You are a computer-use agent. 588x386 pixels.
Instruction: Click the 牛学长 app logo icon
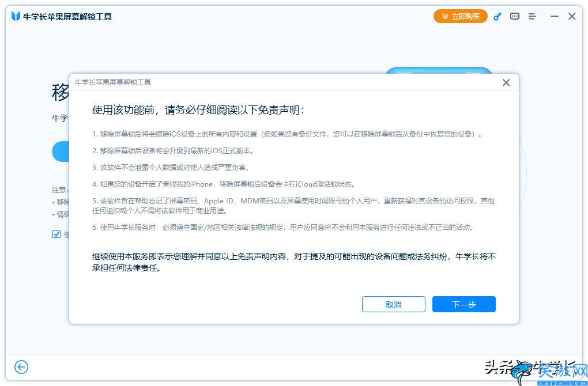click(16, 16)
